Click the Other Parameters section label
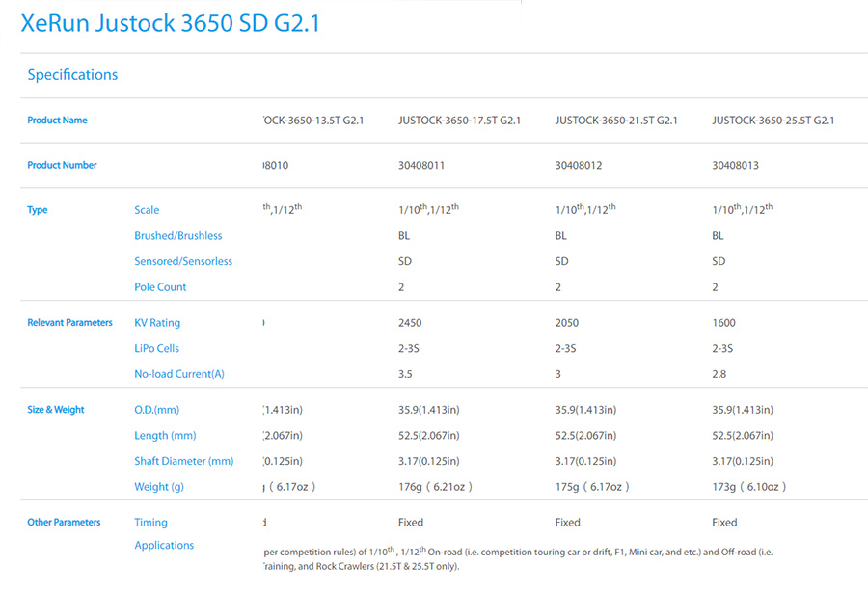Viewport: 868px width, 593px height. (64, 522)
